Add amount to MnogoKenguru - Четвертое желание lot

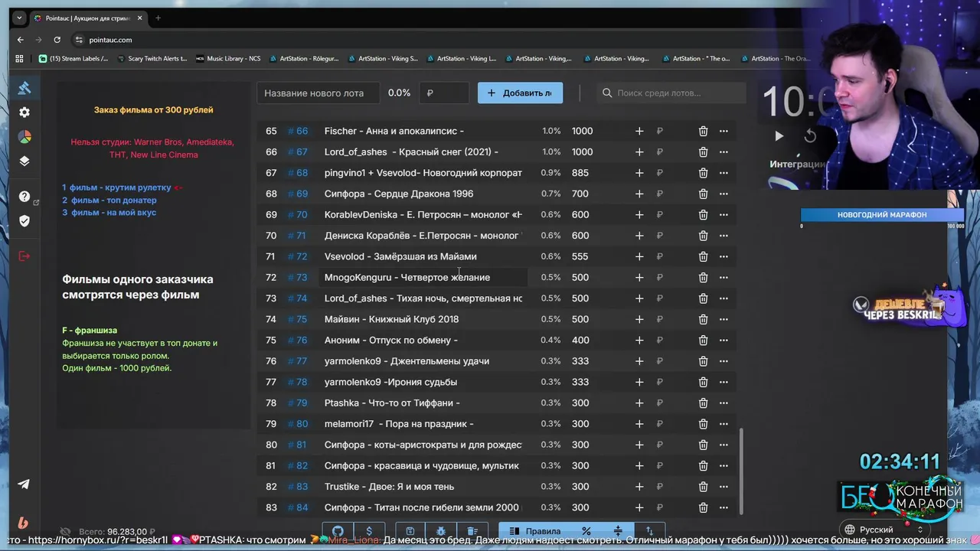[x=639, y=277]
